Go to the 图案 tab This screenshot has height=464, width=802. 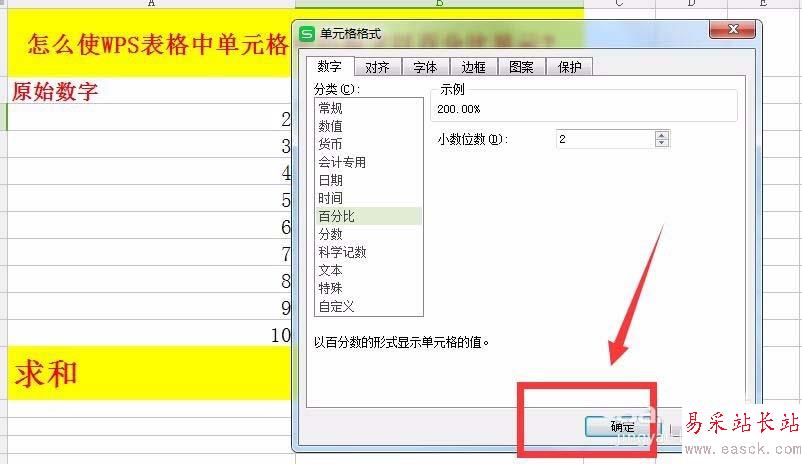(x=521, y=67)
